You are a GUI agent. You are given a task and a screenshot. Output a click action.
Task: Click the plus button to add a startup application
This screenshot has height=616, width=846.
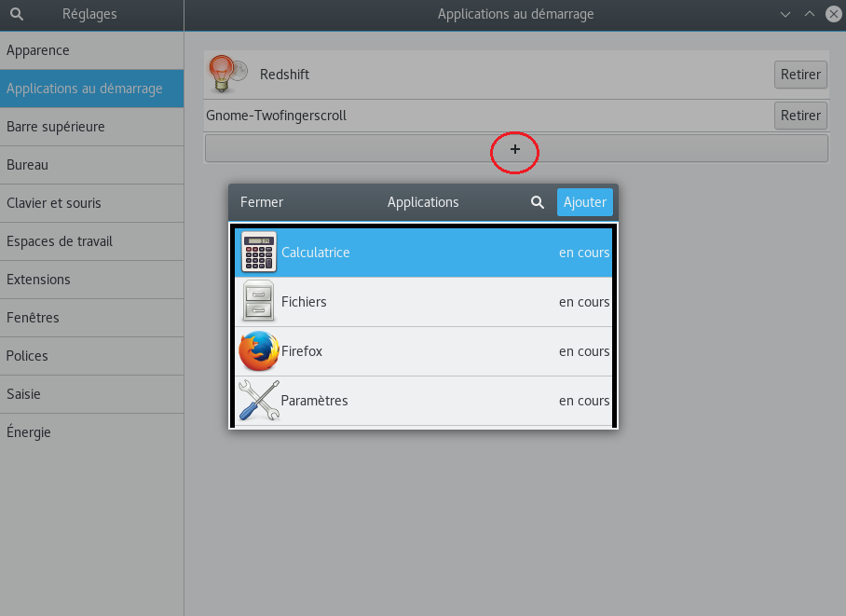point(516,149)
